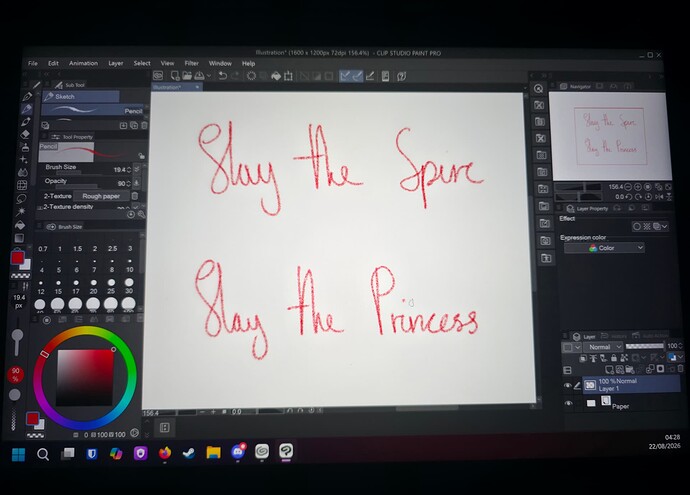Open the Animation menu
Image resolution: width=690 pixels, height=495 pixels.
tap(83, 63)
